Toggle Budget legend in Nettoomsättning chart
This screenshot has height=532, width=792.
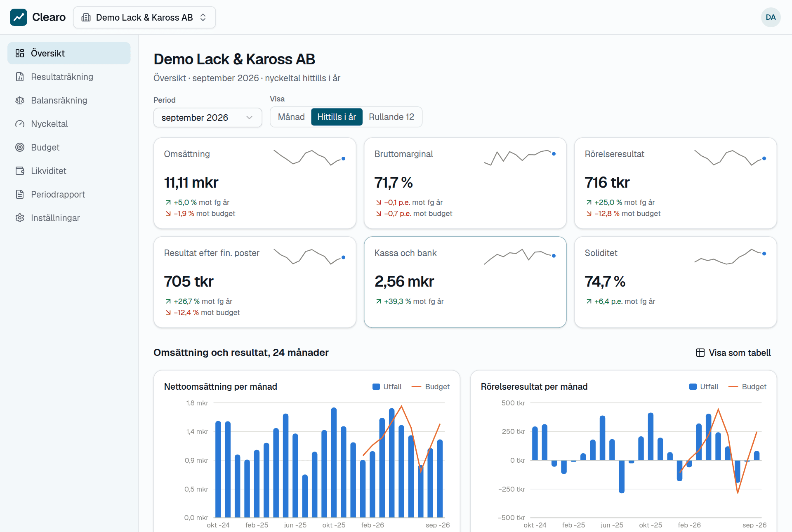431,387
